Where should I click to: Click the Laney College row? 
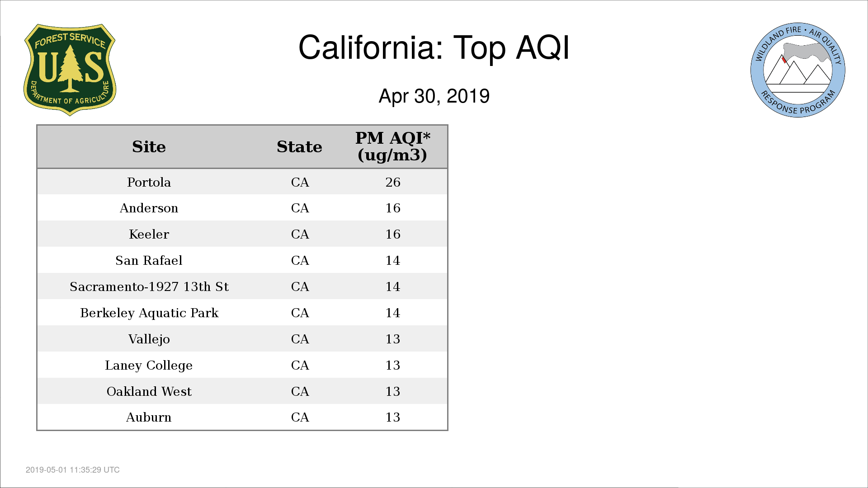click(x=242, y=365)
